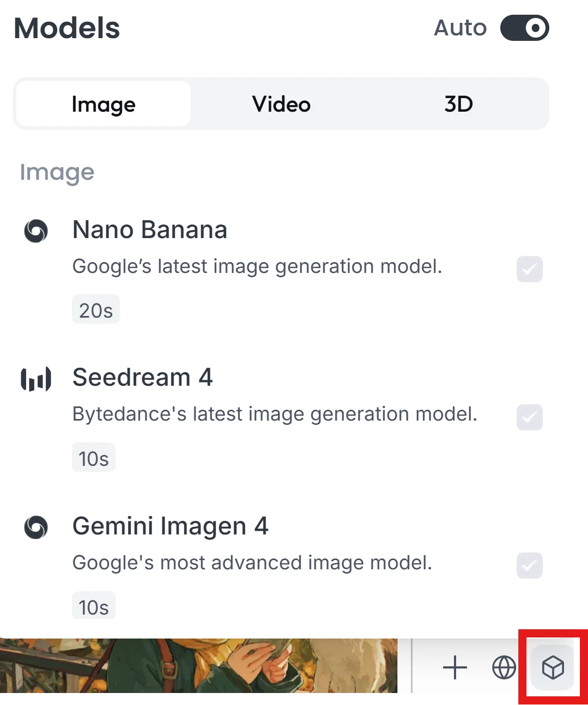Click the 10s badge under Seedream 4

[x=94, y=458]
